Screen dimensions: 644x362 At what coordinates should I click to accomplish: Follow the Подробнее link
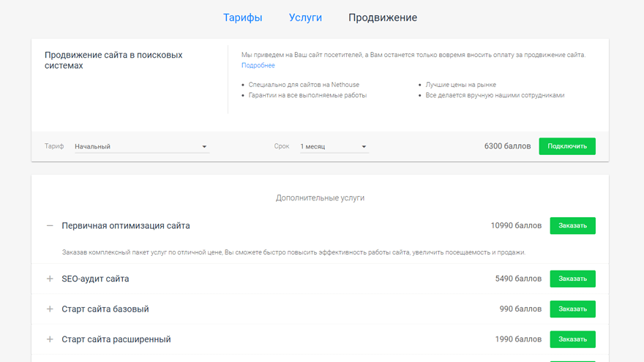pyautogui.click(x=258, y=65)
